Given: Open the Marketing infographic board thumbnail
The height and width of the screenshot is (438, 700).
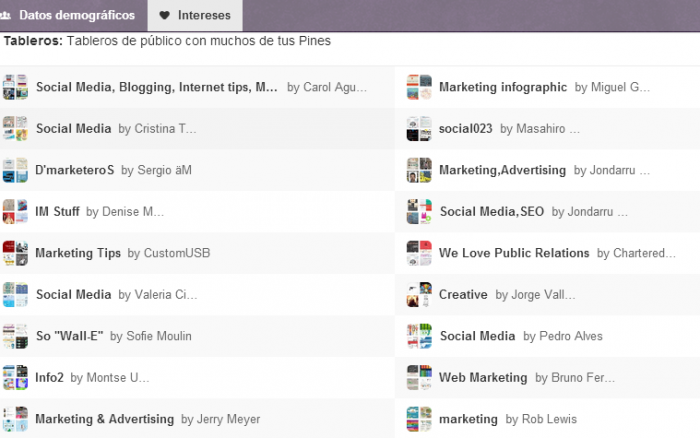Looking at the screenshot, I should tap(419, 87).
